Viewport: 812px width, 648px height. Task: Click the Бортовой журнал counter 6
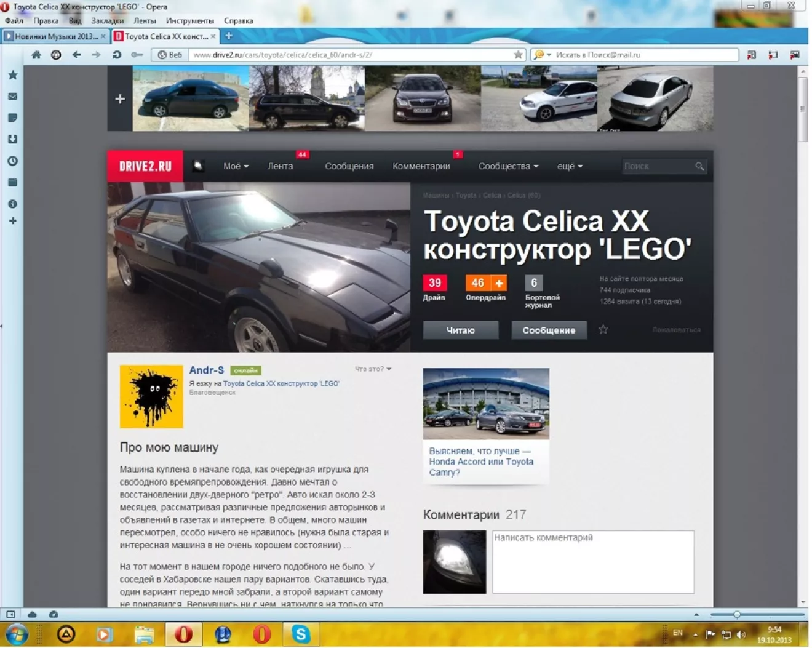pyautogui.click(x=533, y=283)
